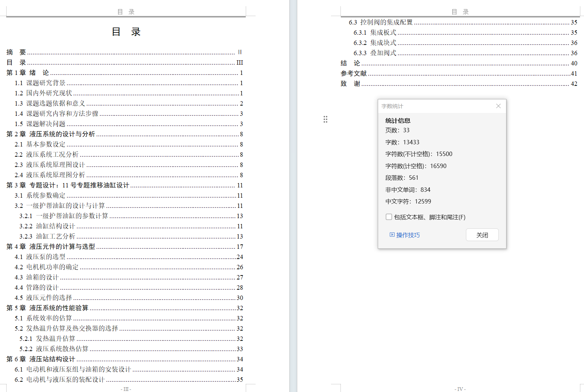Select 字符数(计空格): 16590 line
The width and height of the screenshot is (584, 392).
coord(416,166)
